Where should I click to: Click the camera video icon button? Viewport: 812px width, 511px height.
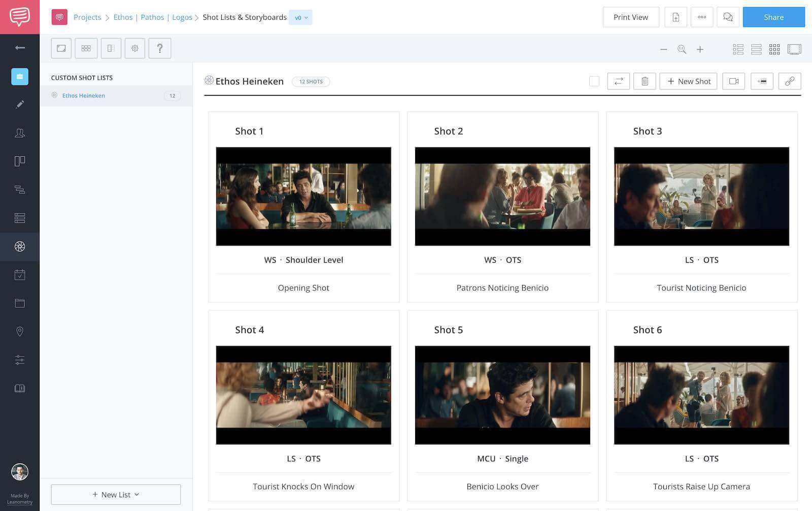click(733, 81)
